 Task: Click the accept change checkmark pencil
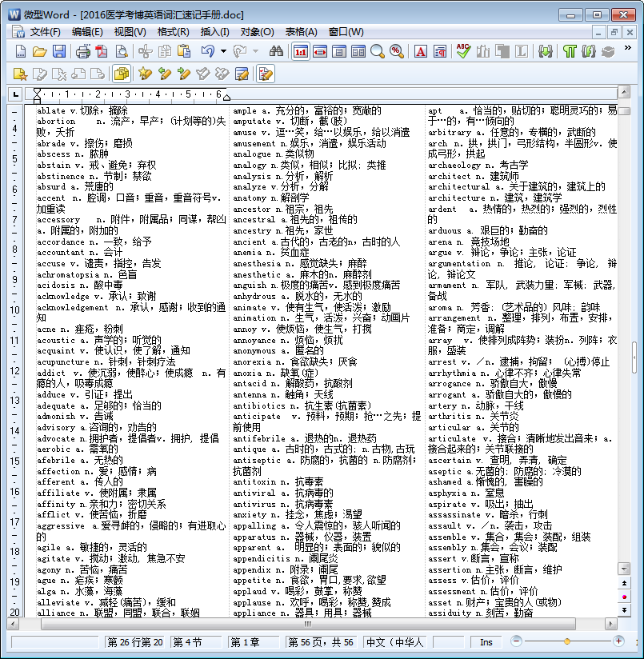pyautogui.click(x=202, y=74)
